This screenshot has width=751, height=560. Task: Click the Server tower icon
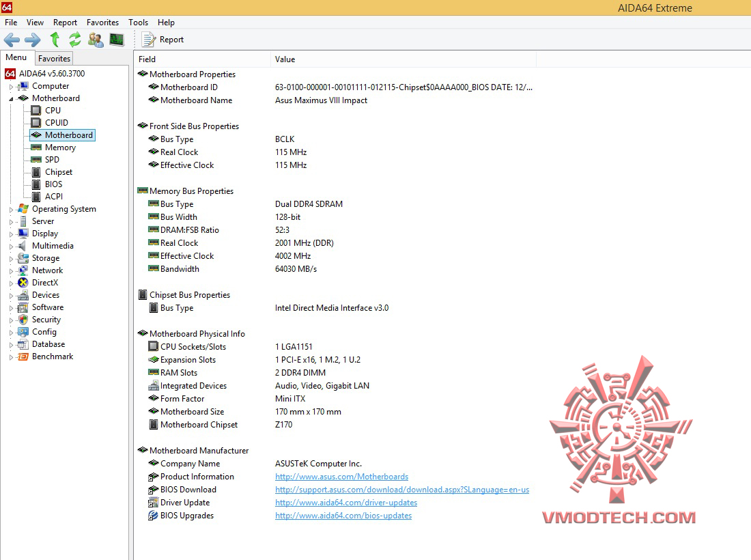click(23, 221)
